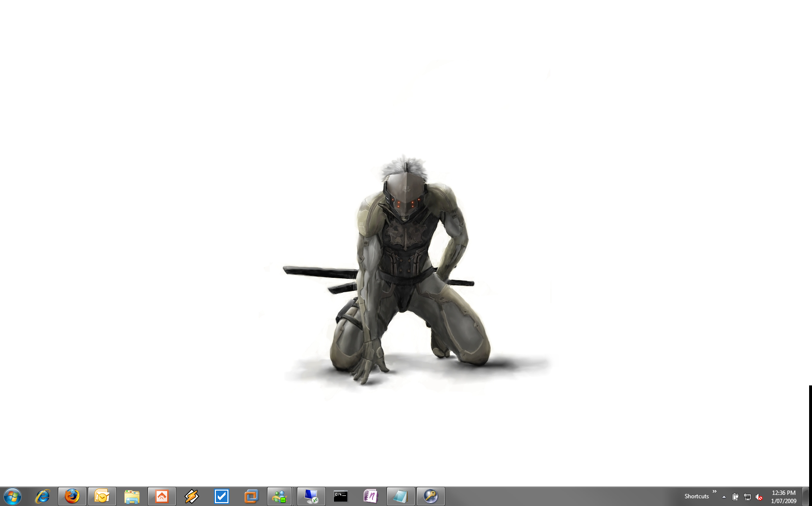Launch OneNote from the taskbar
Viewport: 812px width, 506px height.
pos(371,496)
